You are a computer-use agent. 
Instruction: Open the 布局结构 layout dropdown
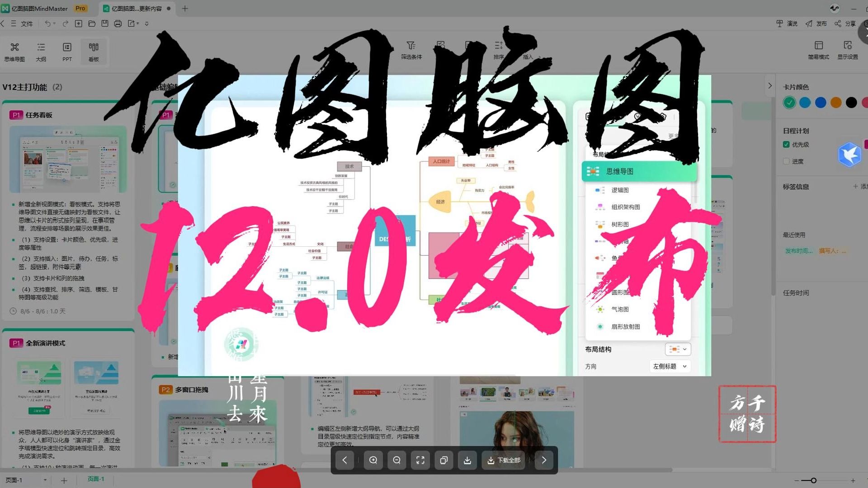678,349
